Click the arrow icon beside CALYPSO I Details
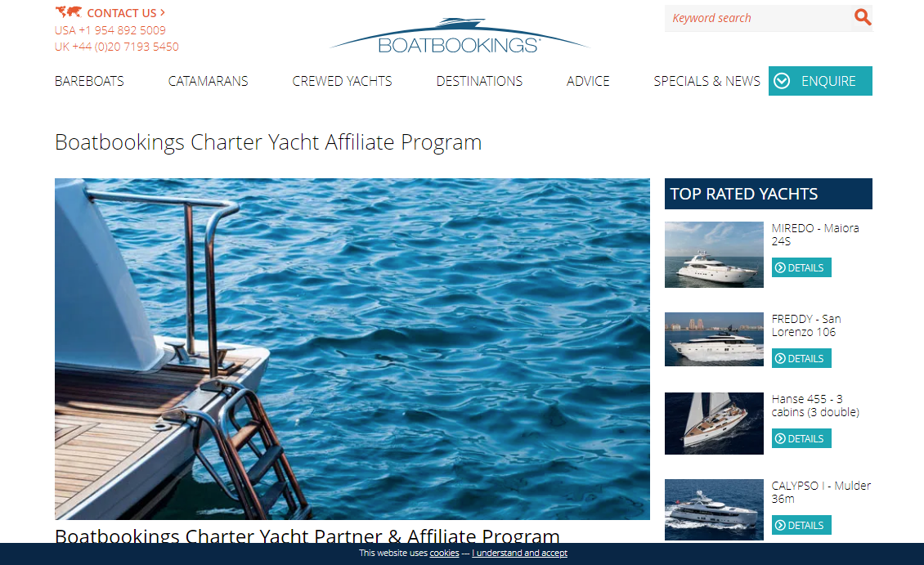 [x=780, y=526]
